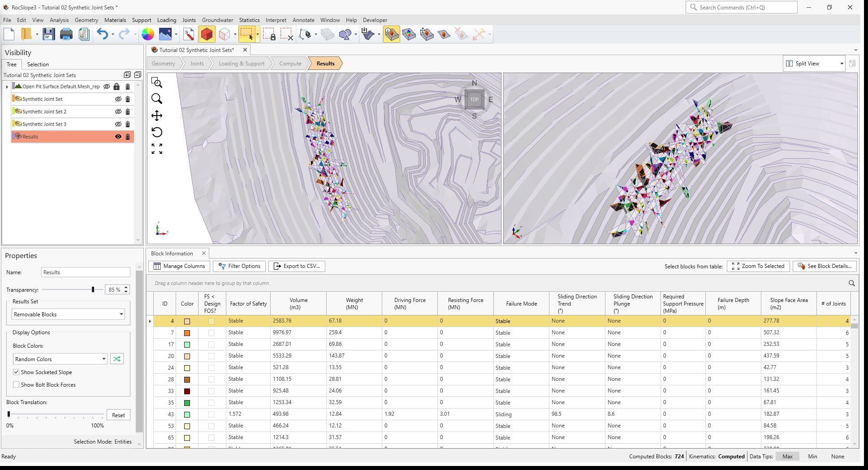Uncheck Show Socketed Slope

coord(16,372)
